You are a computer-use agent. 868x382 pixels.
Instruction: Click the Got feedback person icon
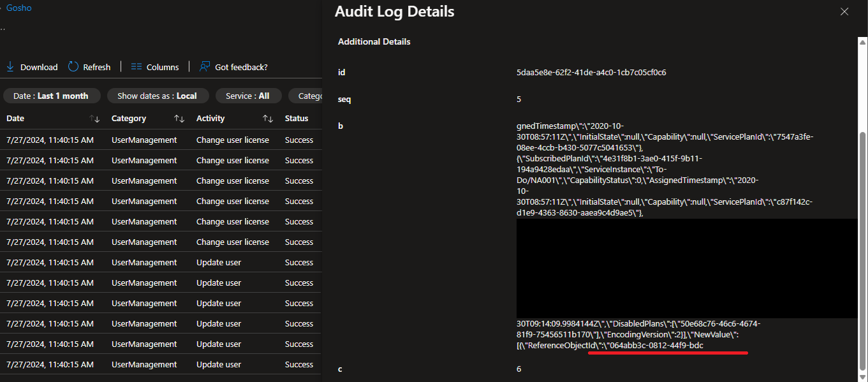205,67
